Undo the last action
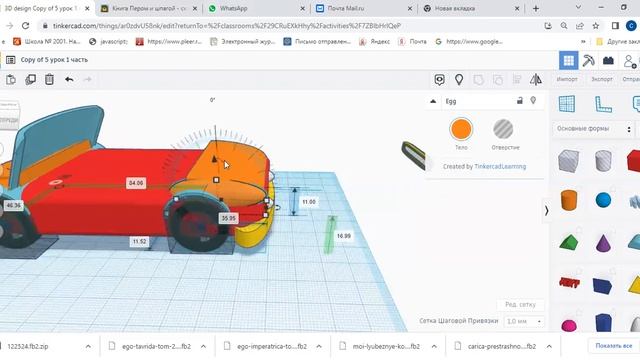The height and width of the screenshot is (360, 640). click(69, 79)
